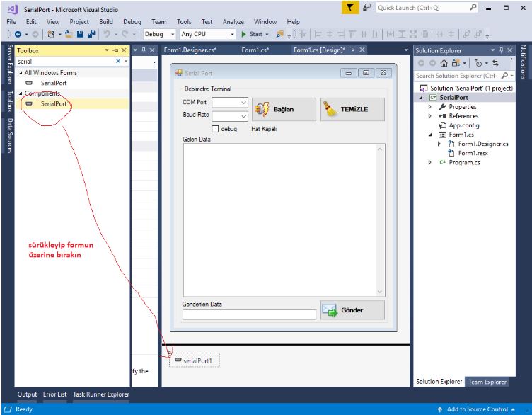Click the Switch Views icon in Solution Explorer

click(x=456, y=63)
